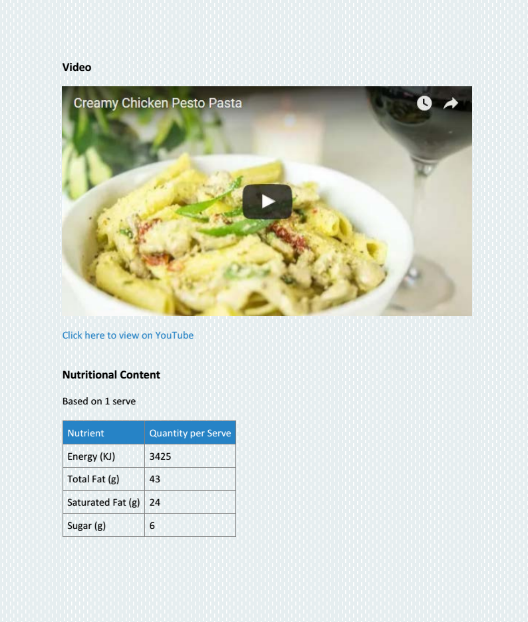Viewport: 528px width, 622px height.
Task: Select the Quantity per Serve header
Action: tap(190, 432)
